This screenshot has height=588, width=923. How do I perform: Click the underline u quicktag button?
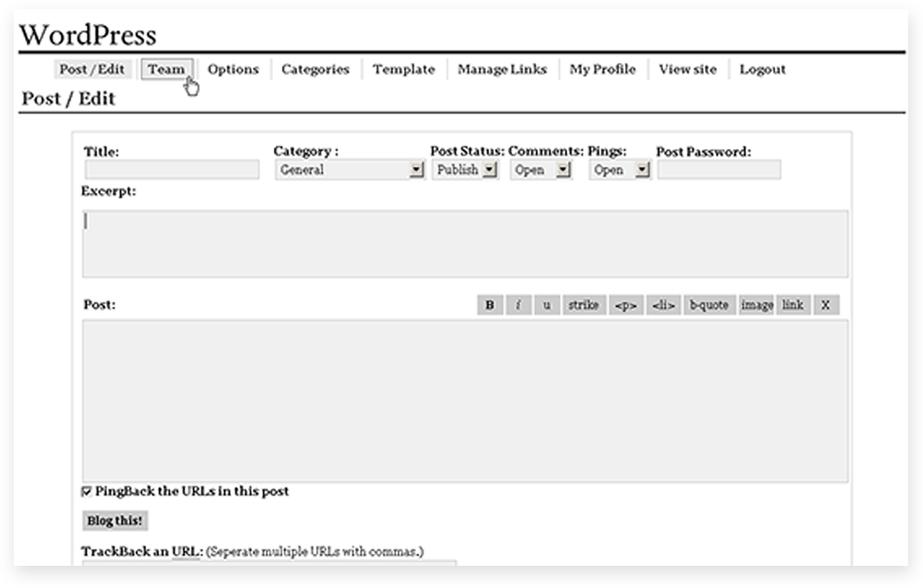[x=547, y=305]
